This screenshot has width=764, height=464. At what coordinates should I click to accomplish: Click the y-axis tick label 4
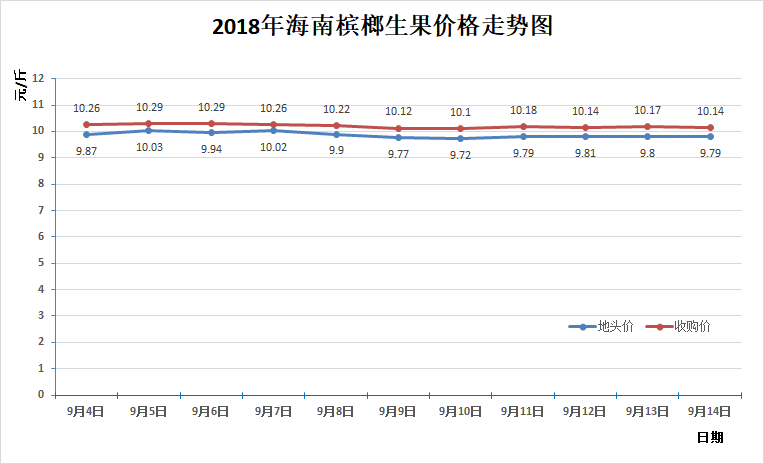(x=41, y=290)
